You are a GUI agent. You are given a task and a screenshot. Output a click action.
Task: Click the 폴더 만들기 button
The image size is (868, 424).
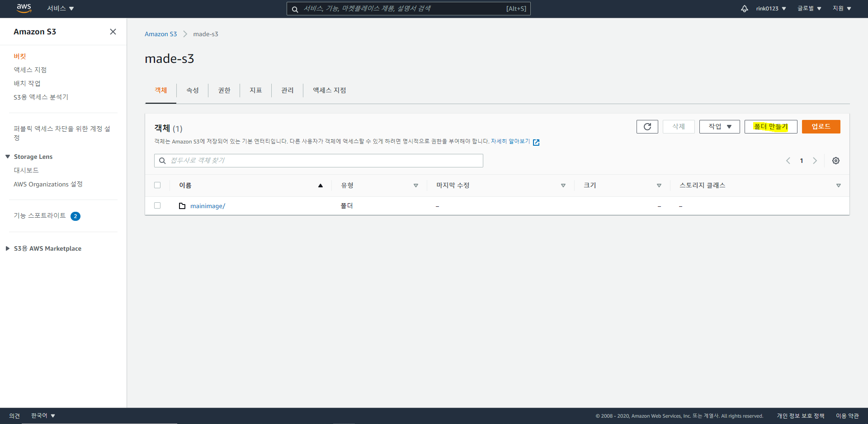[x=771, y=127]
